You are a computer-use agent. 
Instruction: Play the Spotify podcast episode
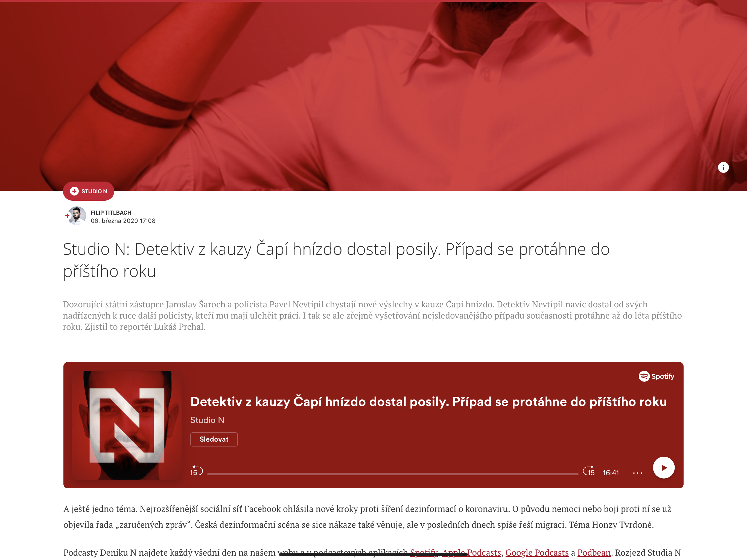click(663, 468)
